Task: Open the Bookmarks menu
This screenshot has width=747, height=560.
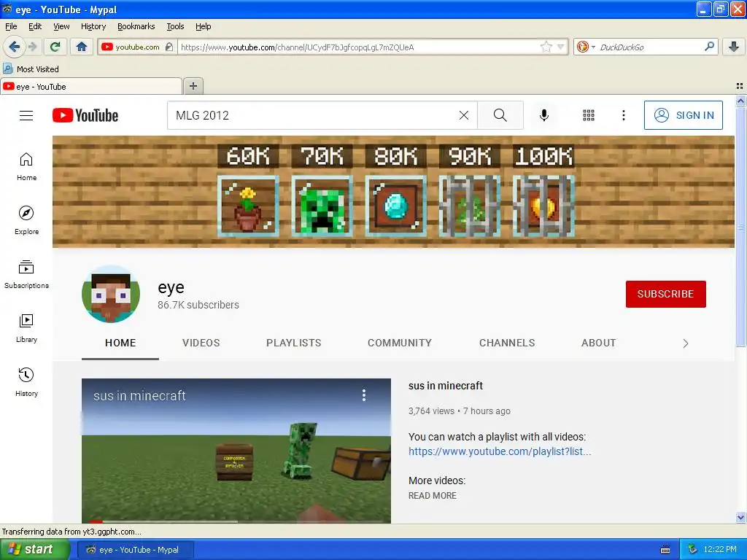Action: click(x=136, y=26)
